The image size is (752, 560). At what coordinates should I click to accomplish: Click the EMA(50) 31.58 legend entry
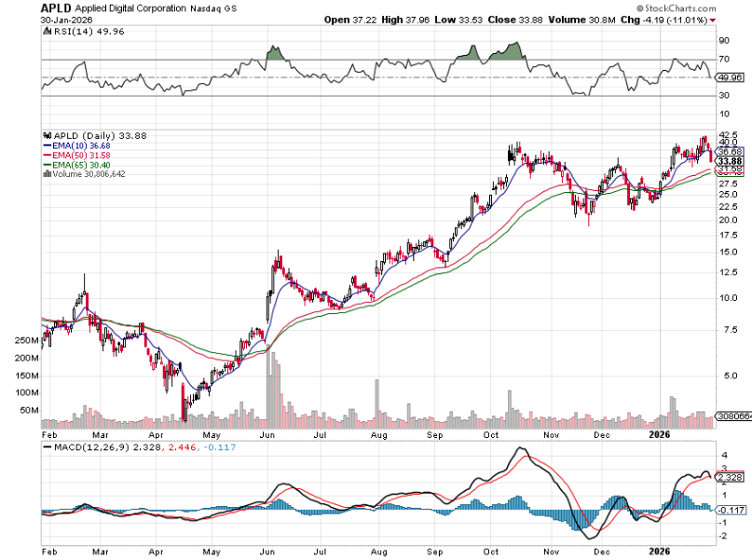coord(81,156)
